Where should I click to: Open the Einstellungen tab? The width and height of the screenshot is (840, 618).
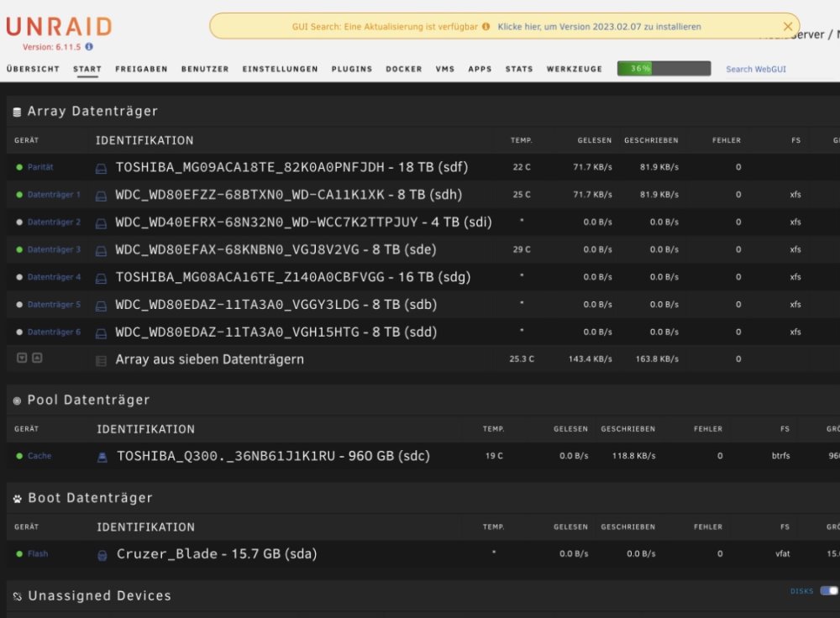[x=281, y=69]
